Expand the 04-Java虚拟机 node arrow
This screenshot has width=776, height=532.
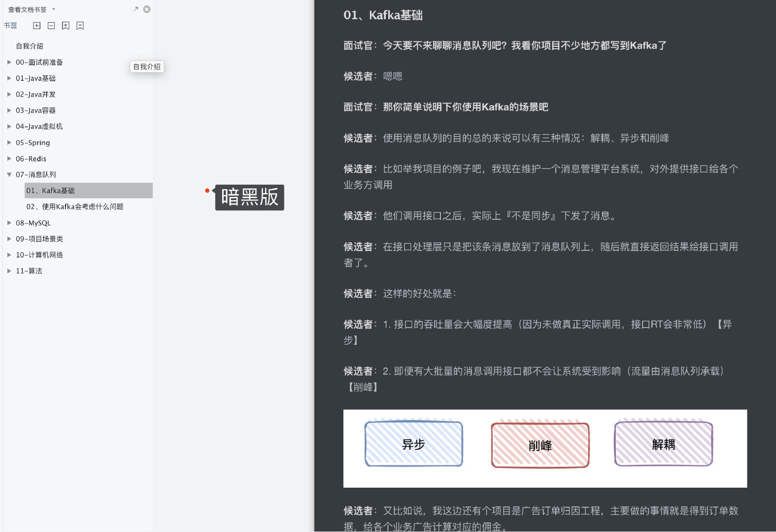click(x=9, y=126)
